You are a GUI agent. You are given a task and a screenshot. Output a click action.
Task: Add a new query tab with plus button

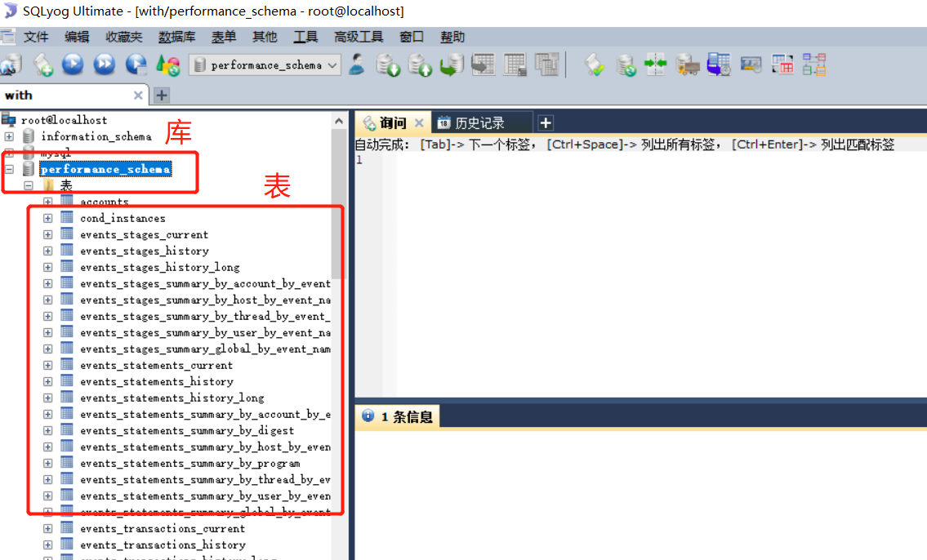[x=545, y=123]
